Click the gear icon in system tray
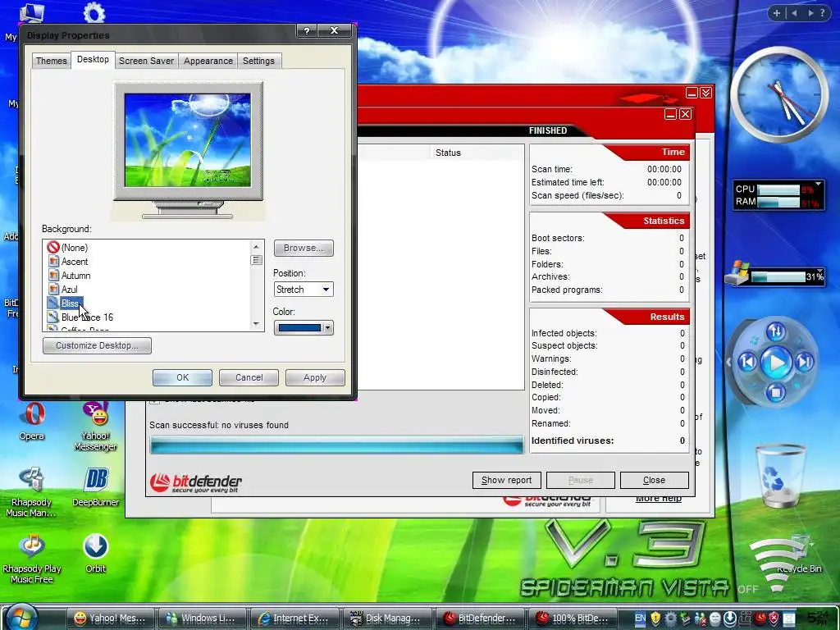840x630 pixels. [670, 619]
